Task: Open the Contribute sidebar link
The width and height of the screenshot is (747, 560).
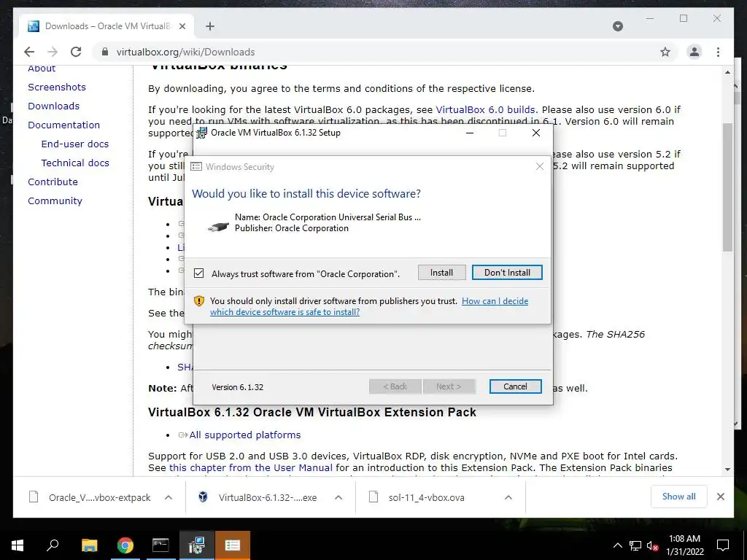Action: click(x=53, y=182)
